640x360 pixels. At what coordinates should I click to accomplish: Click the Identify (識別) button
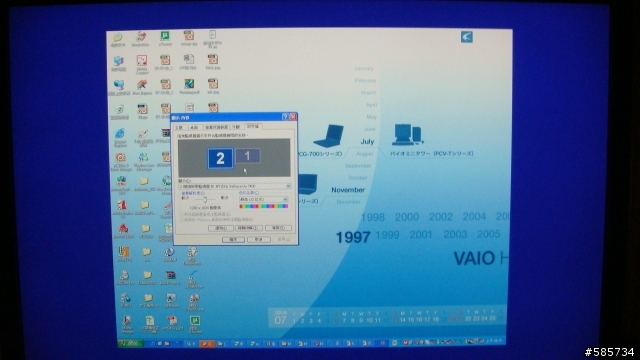[221, 228]
